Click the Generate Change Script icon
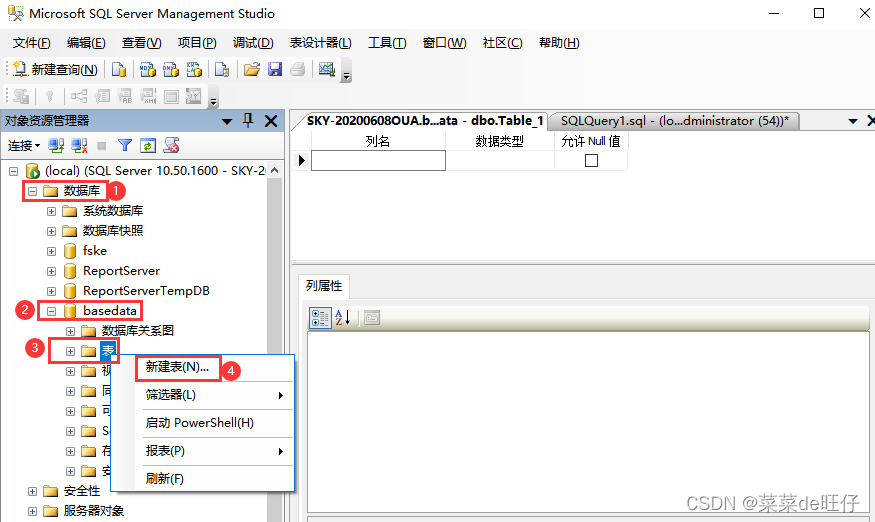Viewport: 875px width, 522px height. pos(21,97)
